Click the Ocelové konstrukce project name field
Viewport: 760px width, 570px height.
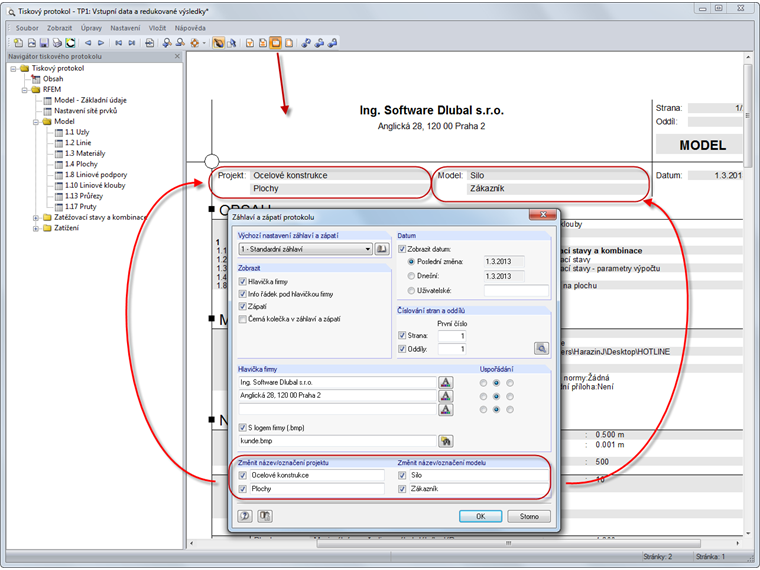pyautogui.click(x=317, y=475)
